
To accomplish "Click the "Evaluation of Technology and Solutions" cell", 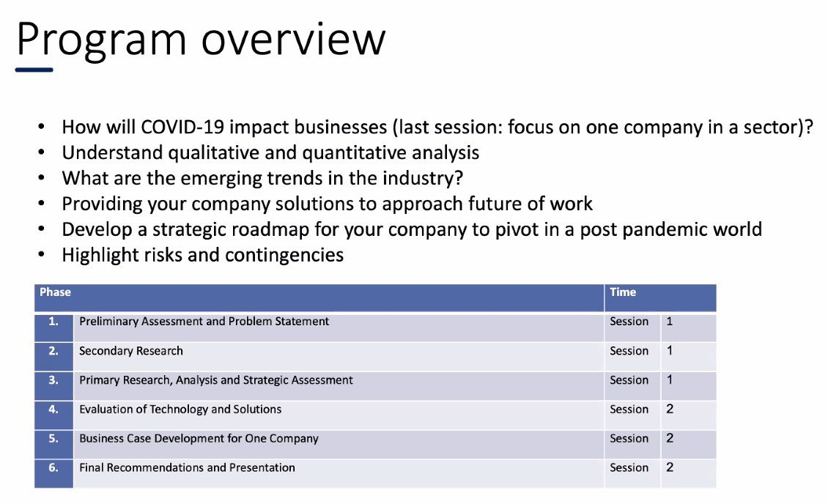I will pyautogui.click(x=180, y=409).
